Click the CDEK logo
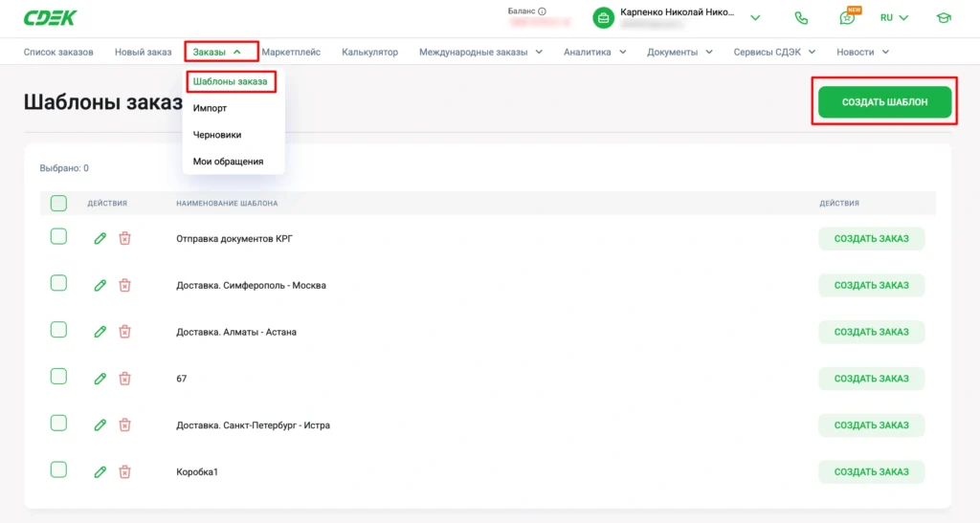 click(50, 18)
